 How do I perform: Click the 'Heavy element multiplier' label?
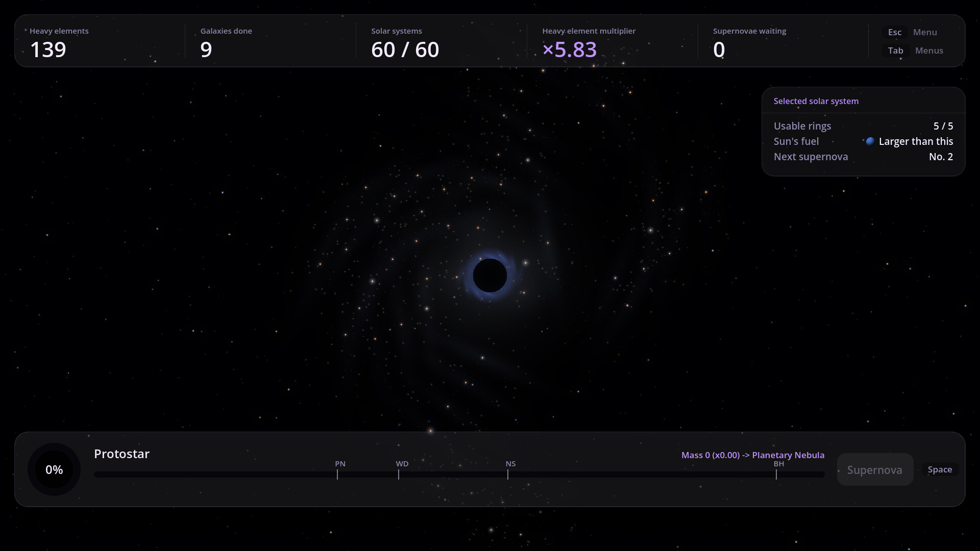tap(589, 31)
